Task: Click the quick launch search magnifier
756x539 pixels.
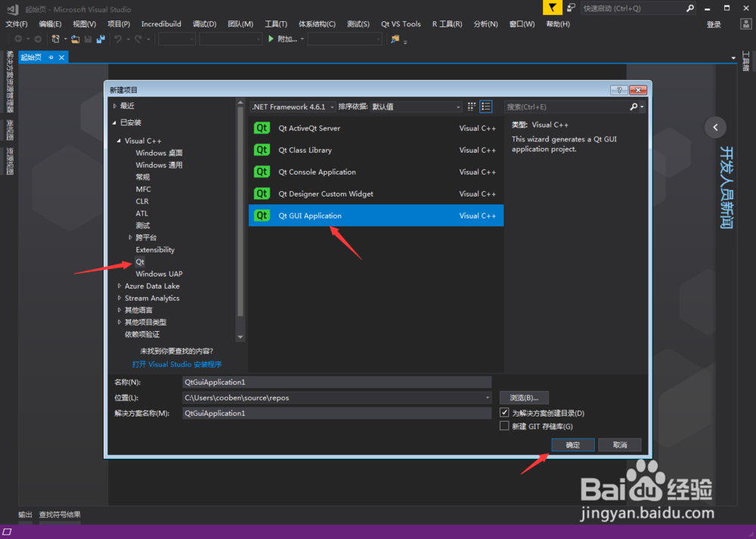Action: (689, 8)
